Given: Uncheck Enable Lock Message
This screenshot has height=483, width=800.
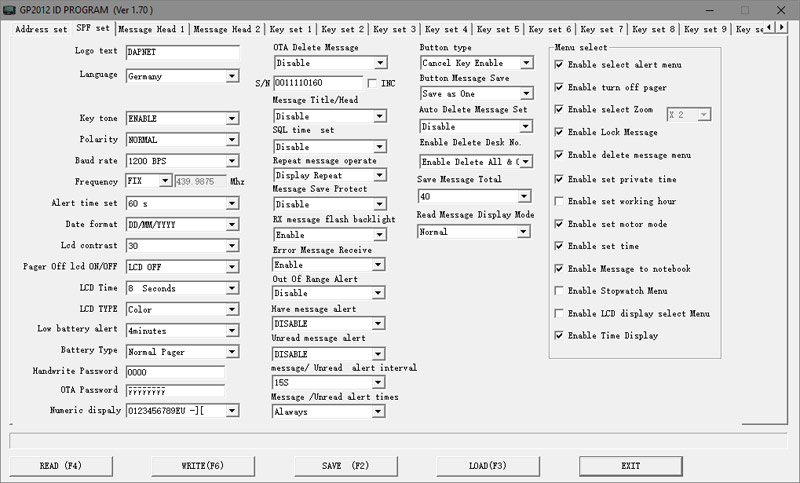Looking at the screenshot, I should (559, 132).
